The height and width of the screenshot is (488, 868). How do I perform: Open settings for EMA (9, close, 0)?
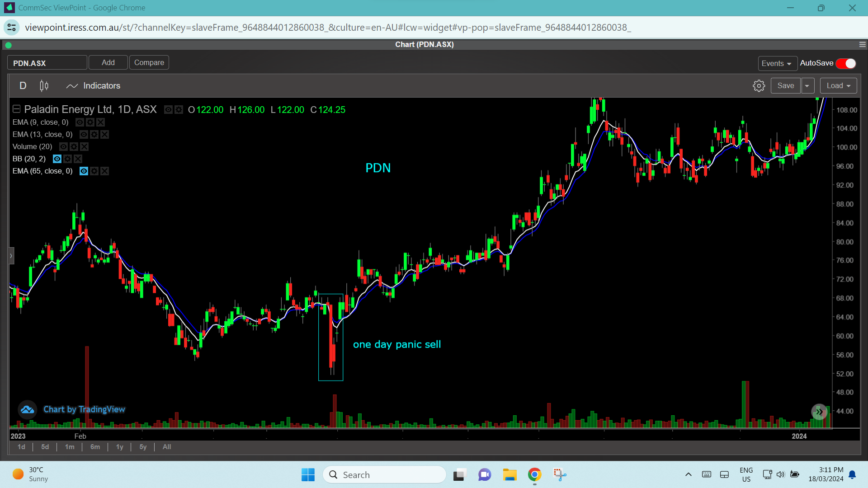click(x=90, y=122)
